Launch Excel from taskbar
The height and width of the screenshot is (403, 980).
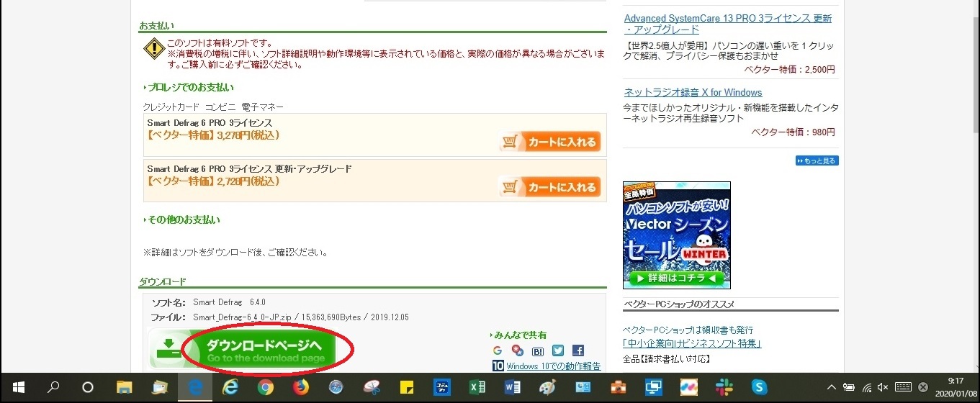477,387
